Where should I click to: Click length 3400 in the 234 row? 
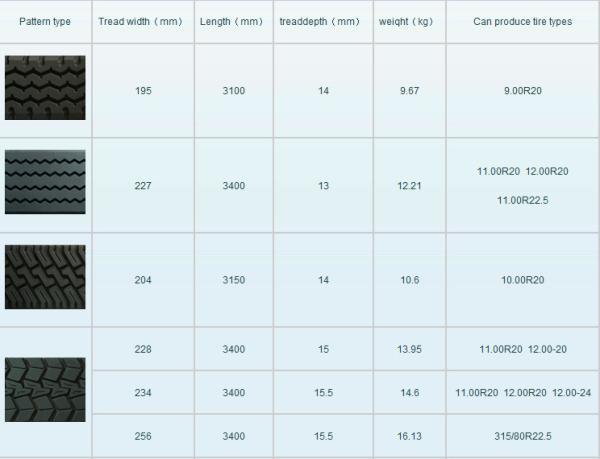coord(234,392)
